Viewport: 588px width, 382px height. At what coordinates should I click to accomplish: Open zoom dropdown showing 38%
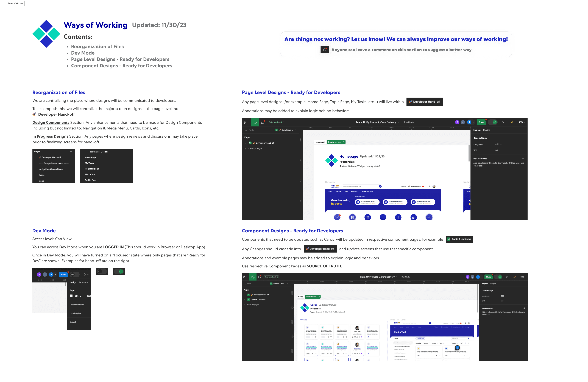[x=523, y=277]
